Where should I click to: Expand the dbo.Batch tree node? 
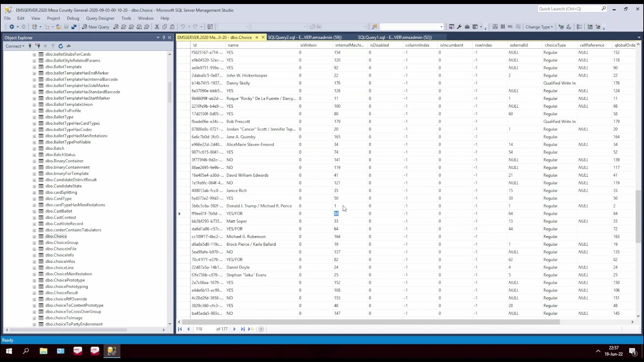[34, 149]
